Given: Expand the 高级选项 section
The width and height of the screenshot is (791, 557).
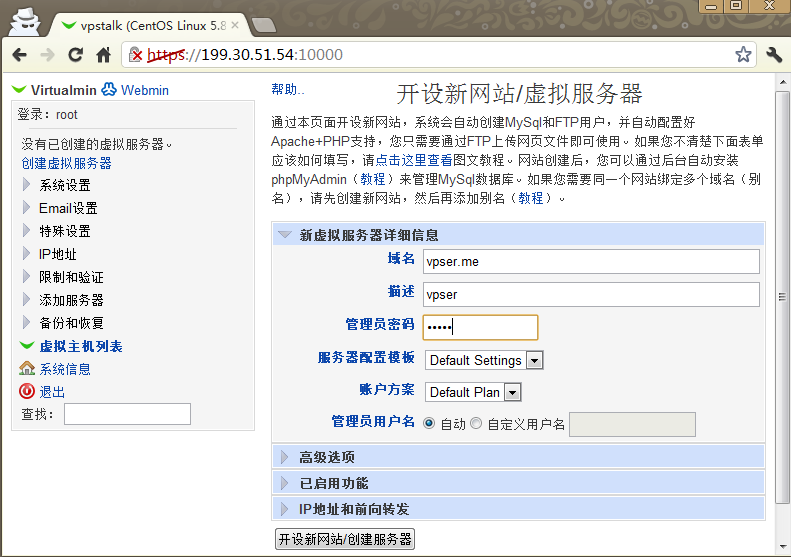Looking at the screenshot, I should 327,457.
